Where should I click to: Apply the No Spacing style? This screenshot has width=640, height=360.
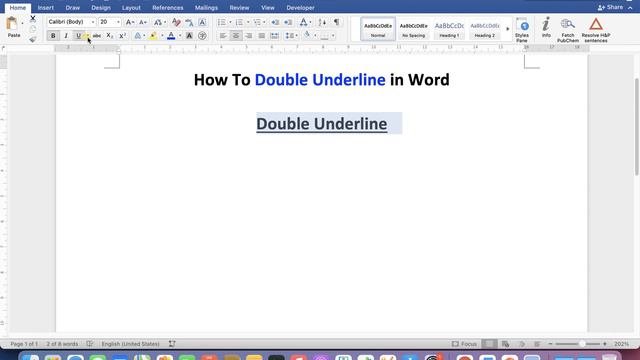[413, 29]
